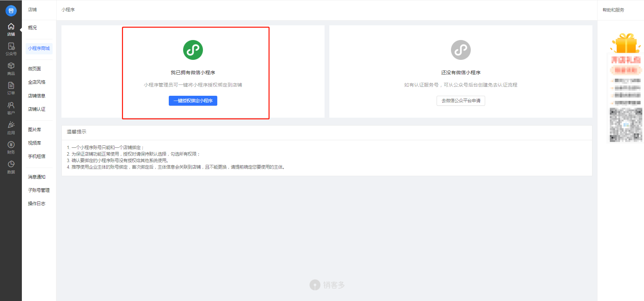Click the gray mini program icon
Viewport: 644px width, 301px height.
coord(461,50)
